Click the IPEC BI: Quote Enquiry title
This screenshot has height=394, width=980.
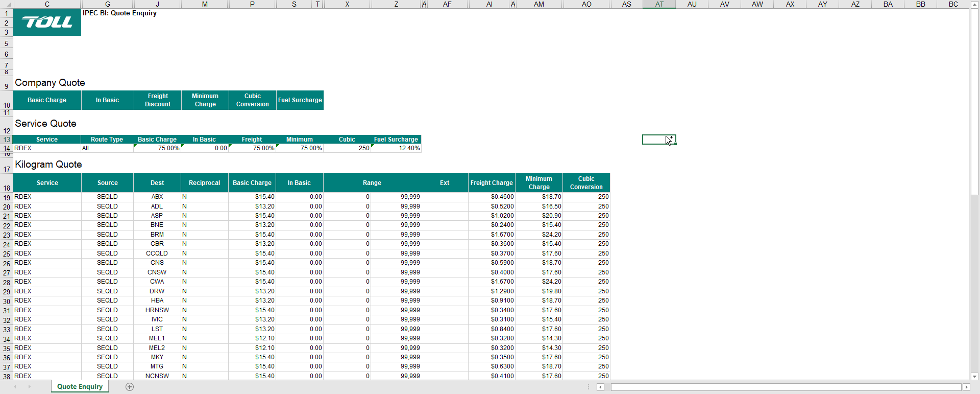point(119,13)
